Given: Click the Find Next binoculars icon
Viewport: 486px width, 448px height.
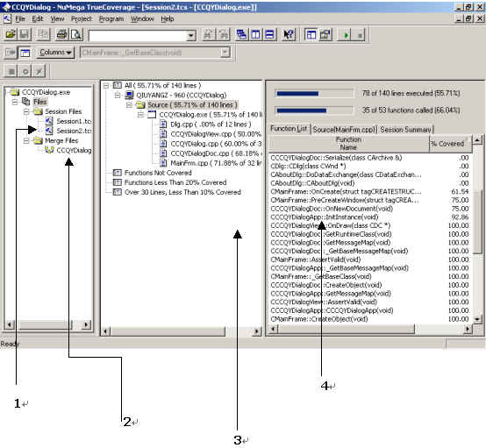Looking at the screenshot, I should point(223,35).
